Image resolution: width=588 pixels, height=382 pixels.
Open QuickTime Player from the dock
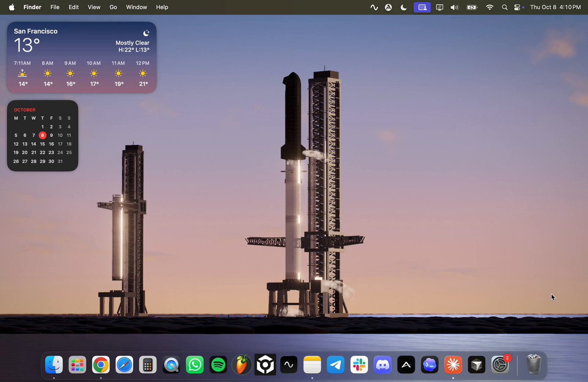tap(171, 365)
